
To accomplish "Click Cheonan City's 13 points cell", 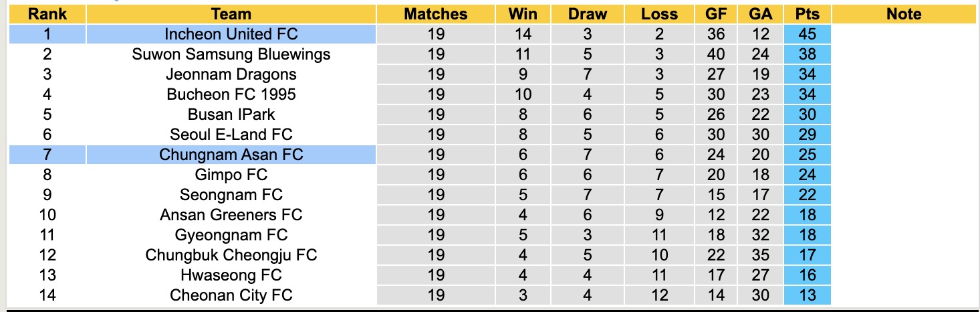I will (808, 295).
